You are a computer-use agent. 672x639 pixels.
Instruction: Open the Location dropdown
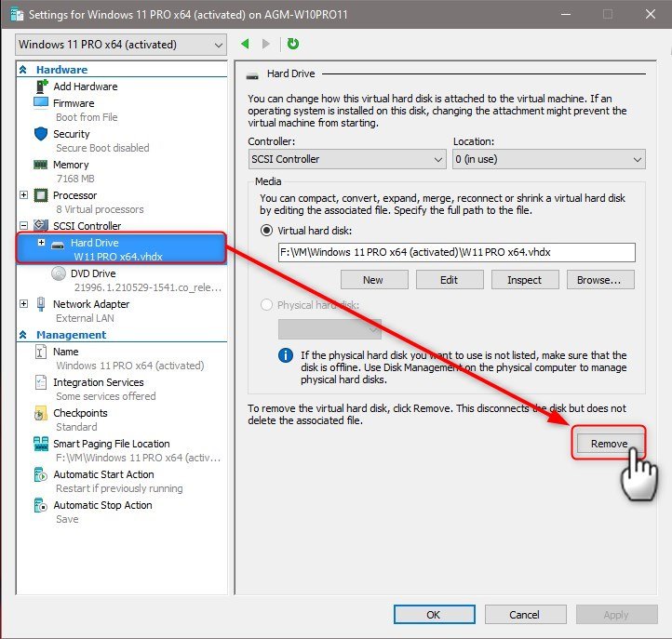tap(549, 159)
